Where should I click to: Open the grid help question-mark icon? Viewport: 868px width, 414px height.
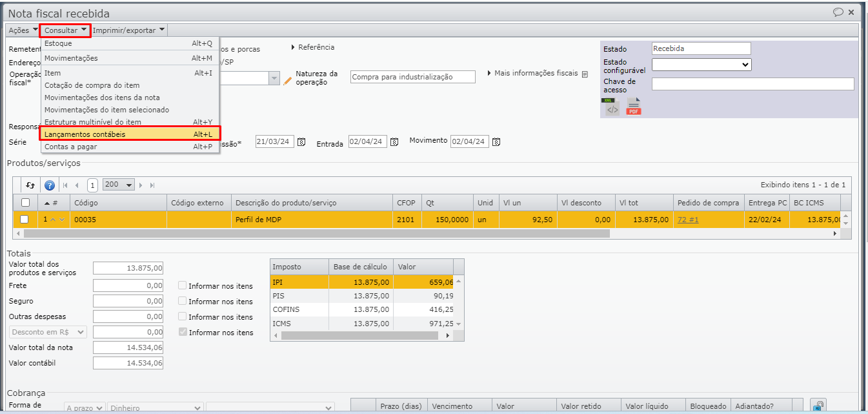click(49, 185)
